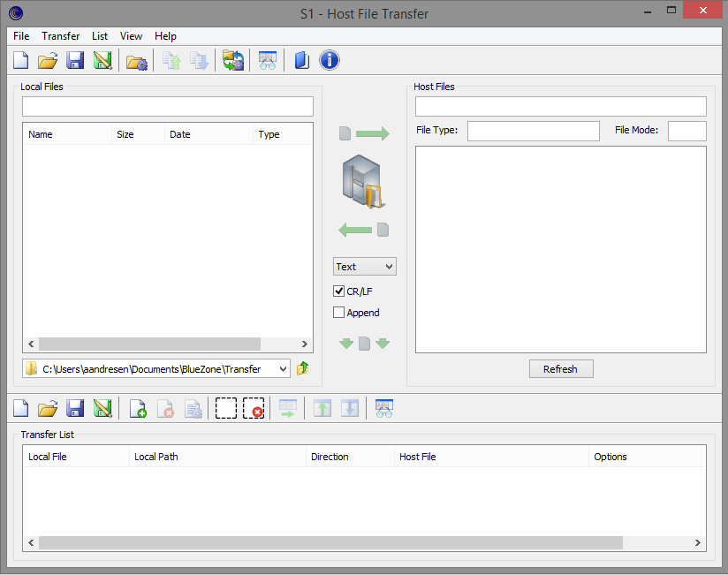The image size is (728, 575).
Task: Open the file-open icon on the main toolbar
Action: [x=48, y=60]
